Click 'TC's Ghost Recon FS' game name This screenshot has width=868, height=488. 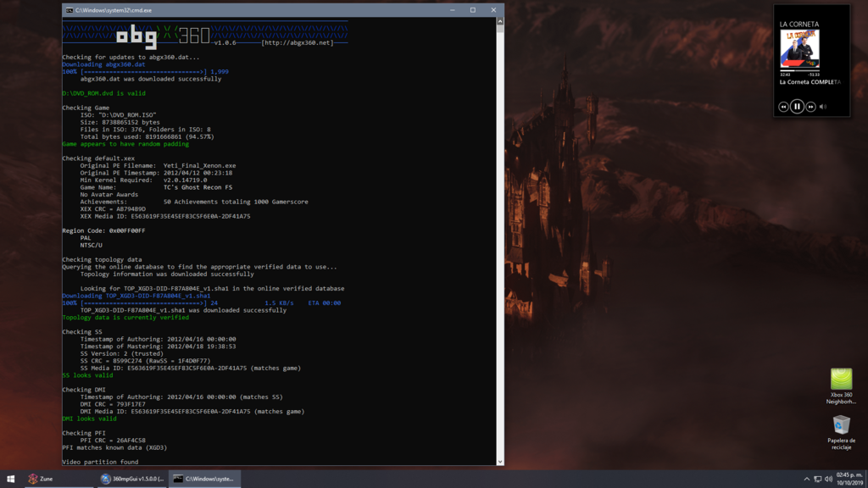198,187
